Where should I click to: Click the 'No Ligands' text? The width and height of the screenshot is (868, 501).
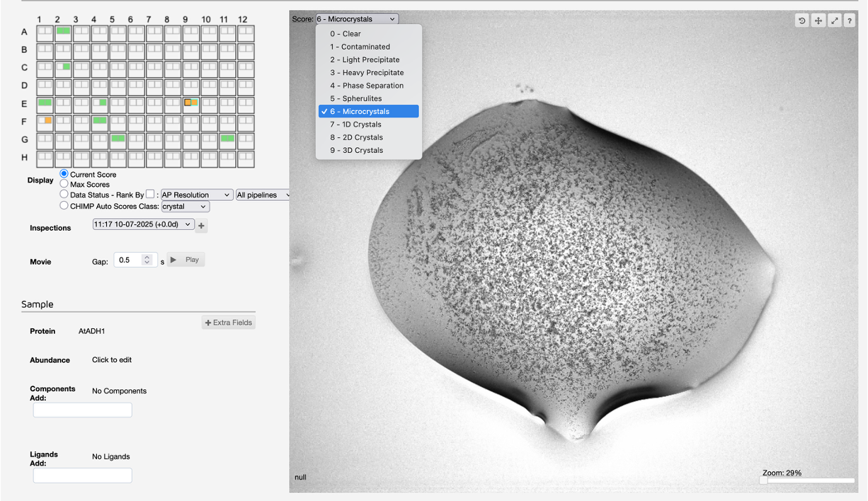111,456
